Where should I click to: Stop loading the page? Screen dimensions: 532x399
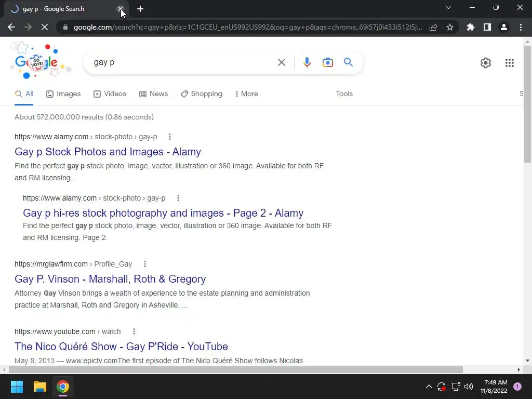(x=45, y=27)
